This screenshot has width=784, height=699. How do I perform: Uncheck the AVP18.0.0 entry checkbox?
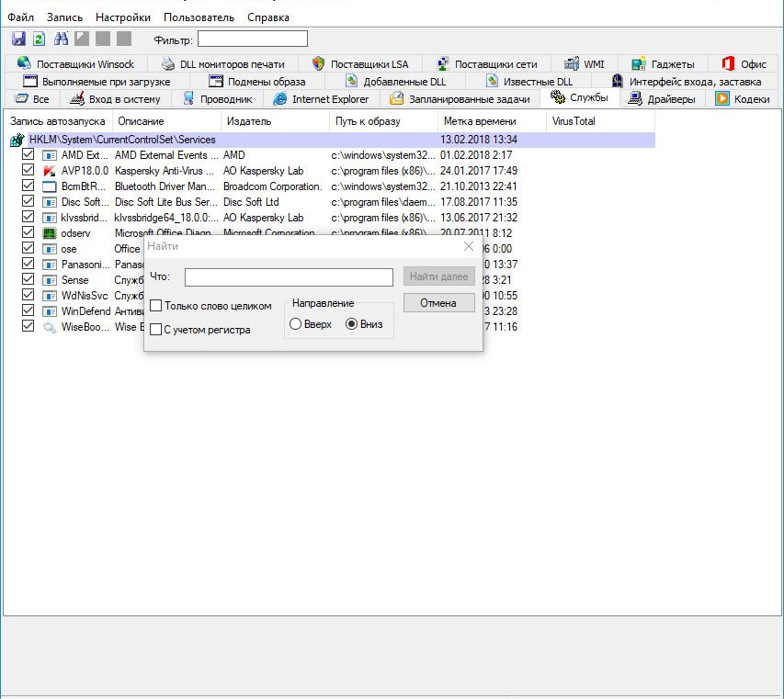pyautogui.click(x=28, y=170)
